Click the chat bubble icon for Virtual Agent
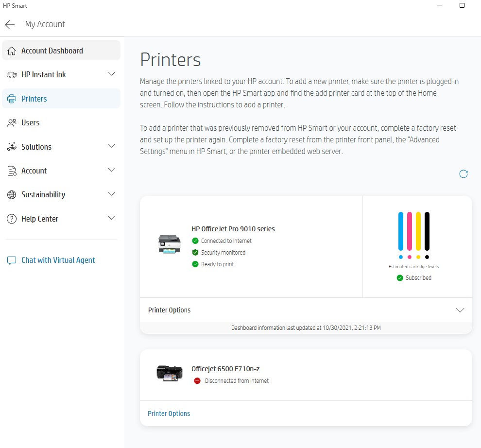 point(11,260)
